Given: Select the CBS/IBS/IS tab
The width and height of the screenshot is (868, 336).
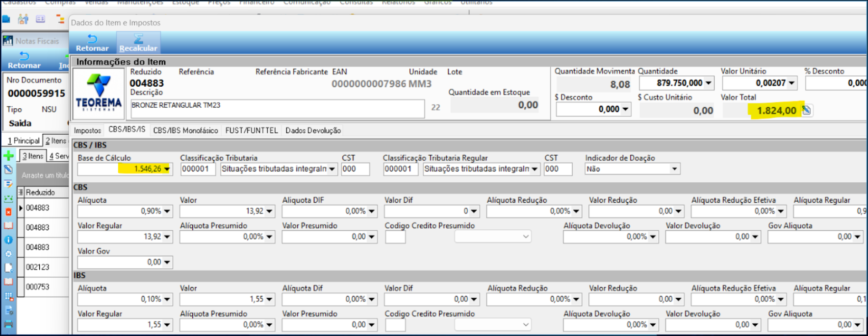Looking at the screenshot, I should [127, 130].
